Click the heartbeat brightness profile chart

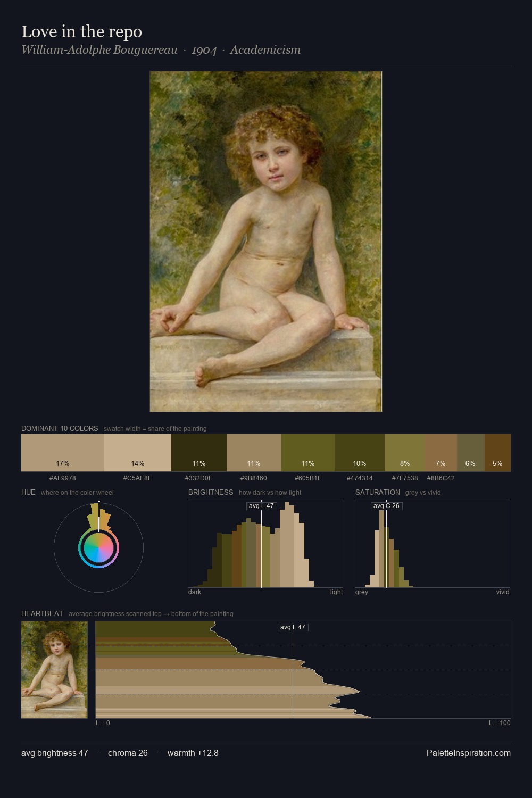click(x=303, y=670)
